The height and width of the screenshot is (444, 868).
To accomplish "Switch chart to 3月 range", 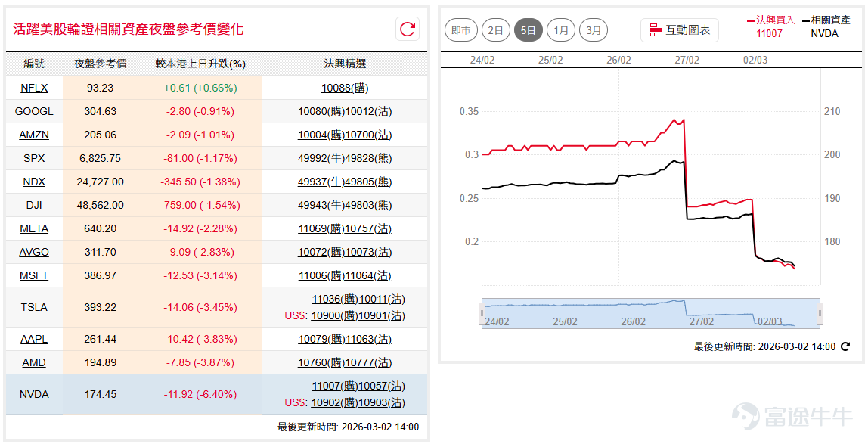I will (x=594, y=30).
